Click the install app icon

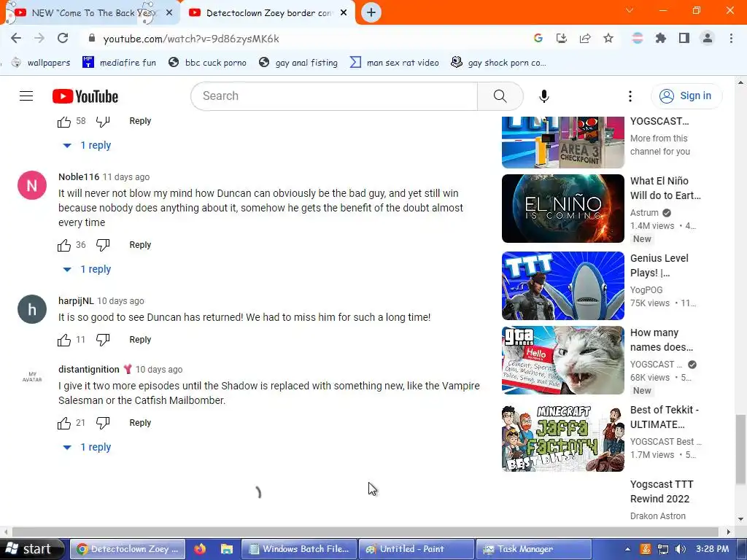point(562,39)
